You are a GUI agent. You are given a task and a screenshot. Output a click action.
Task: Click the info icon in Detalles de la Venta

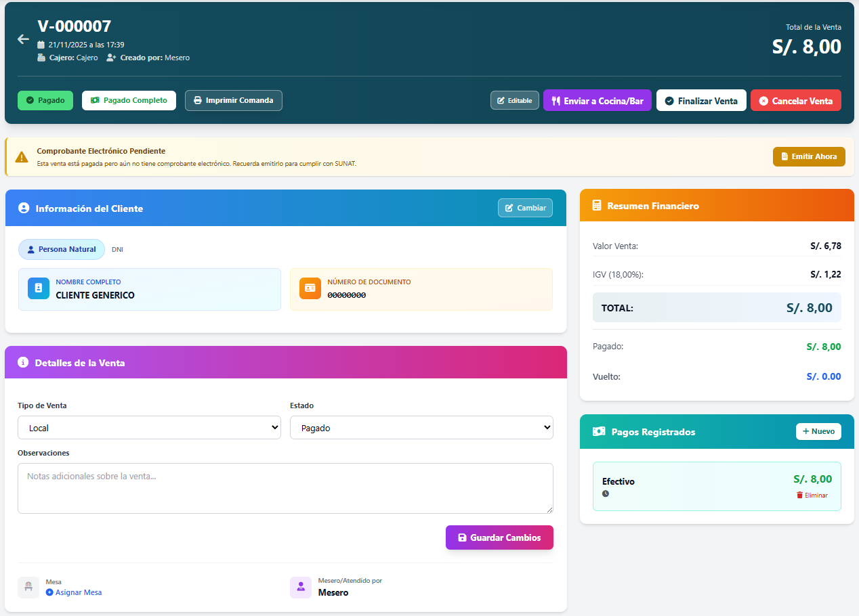click(23, 362)
